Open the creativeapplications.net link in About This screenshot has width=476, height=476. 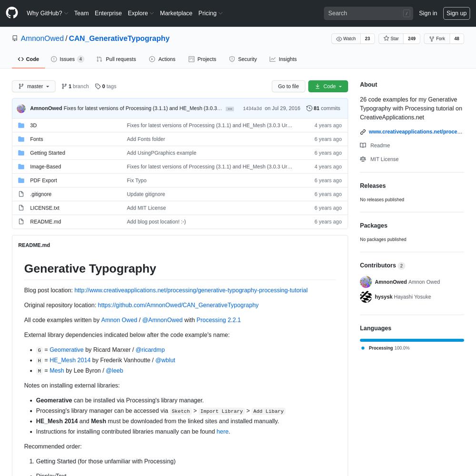coord(415,132)
